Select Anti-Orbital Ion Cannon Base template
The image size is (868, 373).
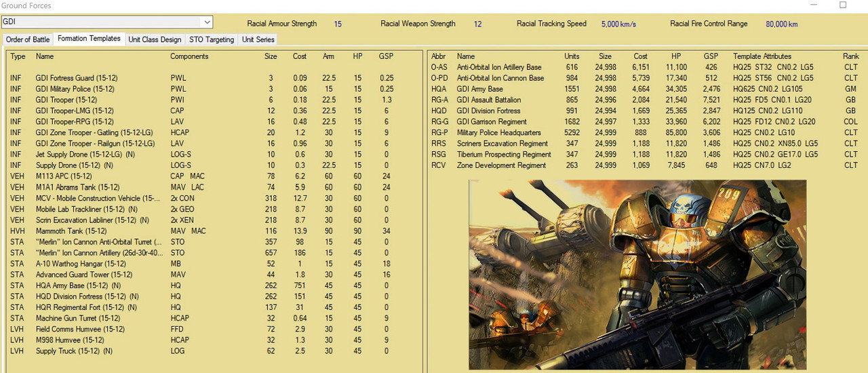[x=646, y=78]
